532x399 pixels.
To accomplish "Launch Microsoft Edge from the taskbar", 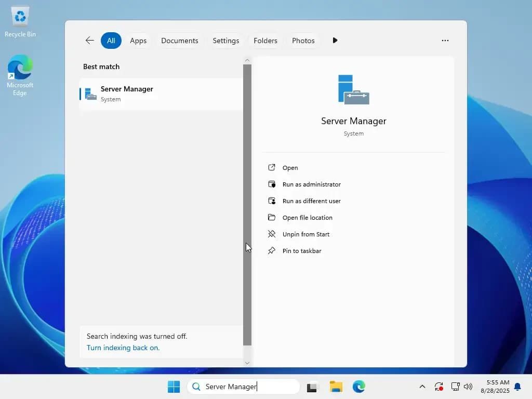I will click(358, 387).
